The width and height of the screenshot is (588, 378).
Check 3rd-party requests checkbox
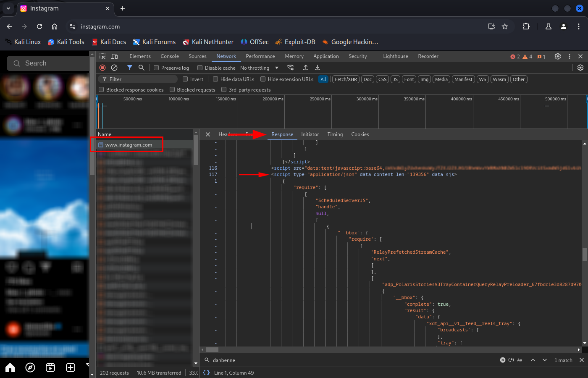224,89
